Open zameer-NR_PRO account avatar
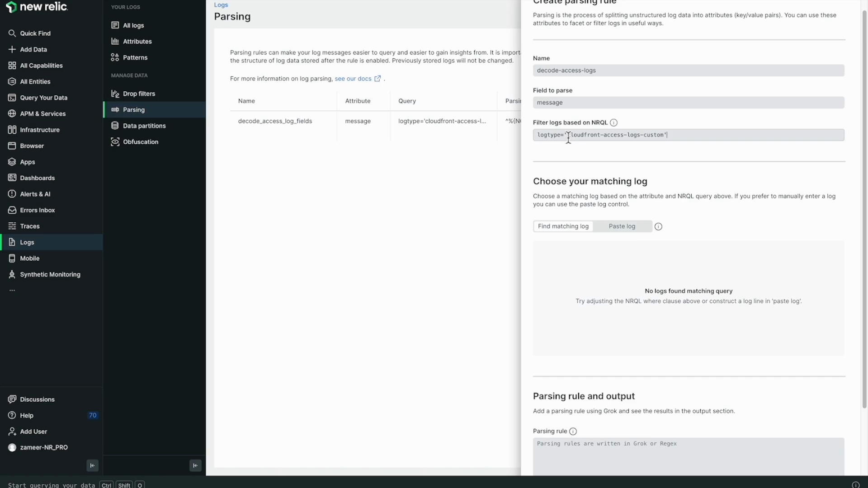The height and width of the screenshot is (488, 868). (x=12, y=447)
